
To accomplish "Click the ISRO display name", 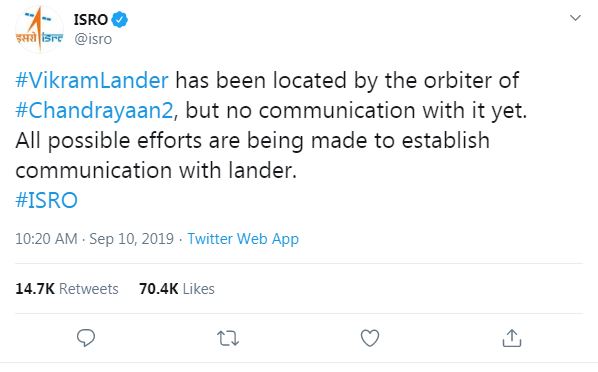I will pos(91,19).
